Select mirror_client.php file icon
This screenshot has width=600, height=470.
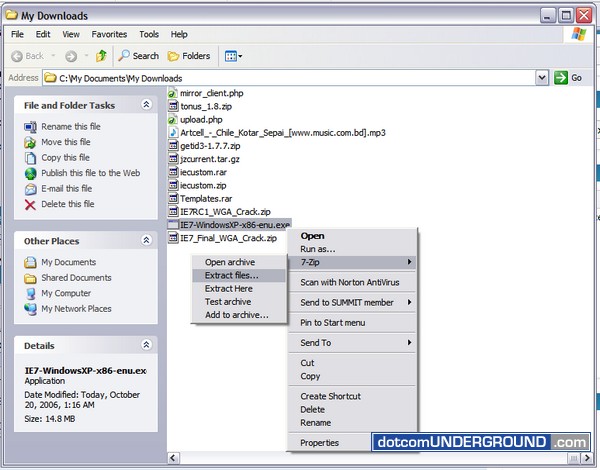click(173, 93)
